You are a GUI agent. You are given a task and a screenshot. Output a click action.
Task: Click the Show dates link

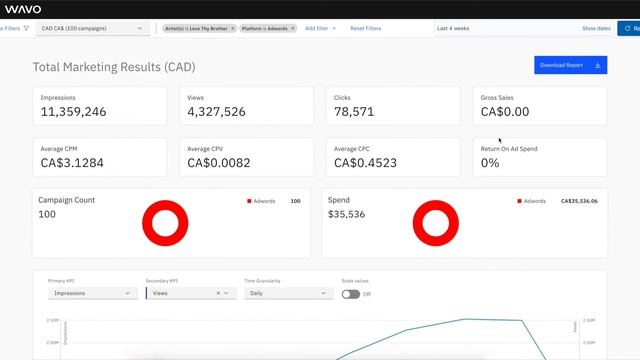click(596, 29)
